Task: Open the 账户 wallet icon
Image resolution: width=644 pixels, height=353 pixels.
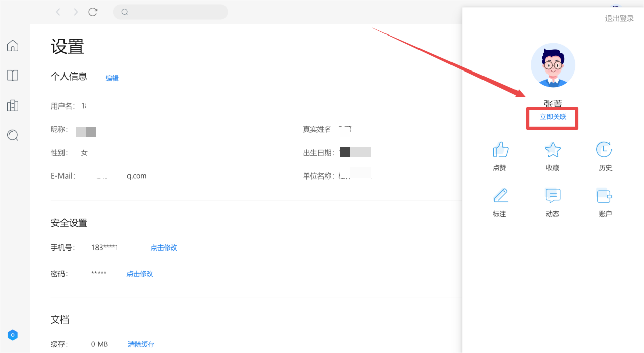Action: click(604, 196)
